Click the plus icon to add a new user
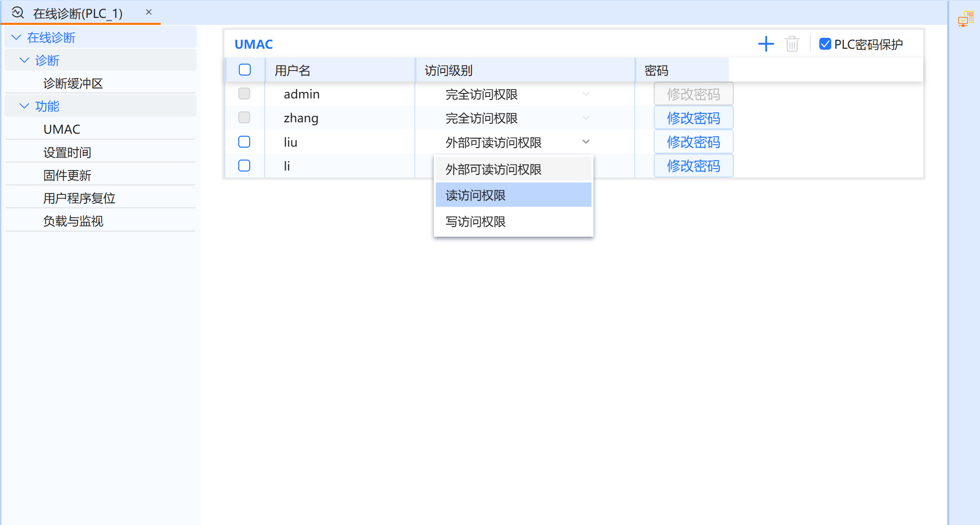 pyautogui.click(x=766, y=44)
